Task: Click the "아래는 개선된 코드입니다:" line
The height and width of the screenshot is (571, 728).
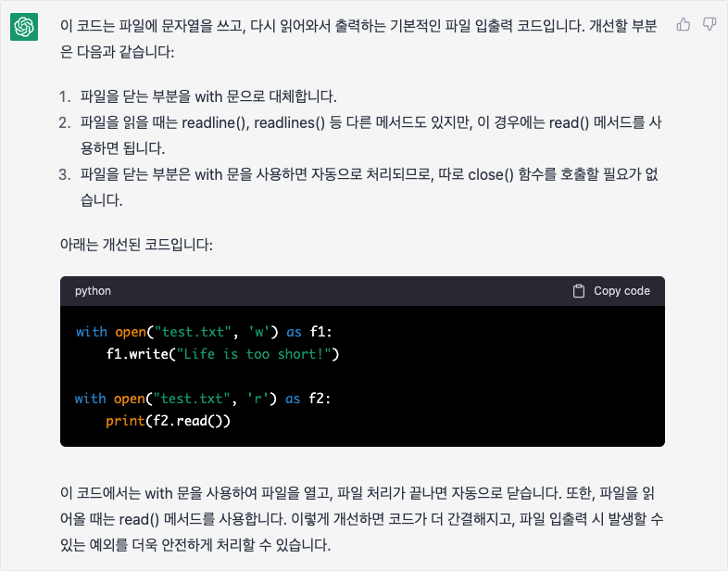Action: (x=135, y=245)
